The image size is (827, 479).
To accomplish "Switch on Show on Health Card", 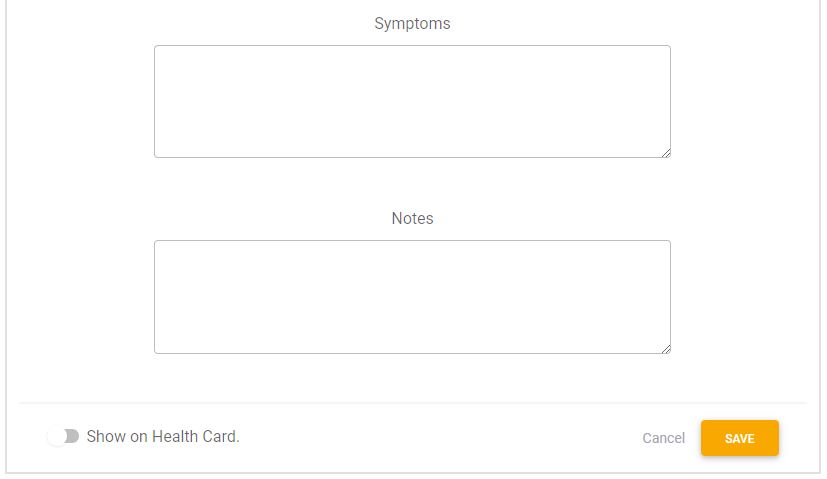I will [x=63, y=436].
